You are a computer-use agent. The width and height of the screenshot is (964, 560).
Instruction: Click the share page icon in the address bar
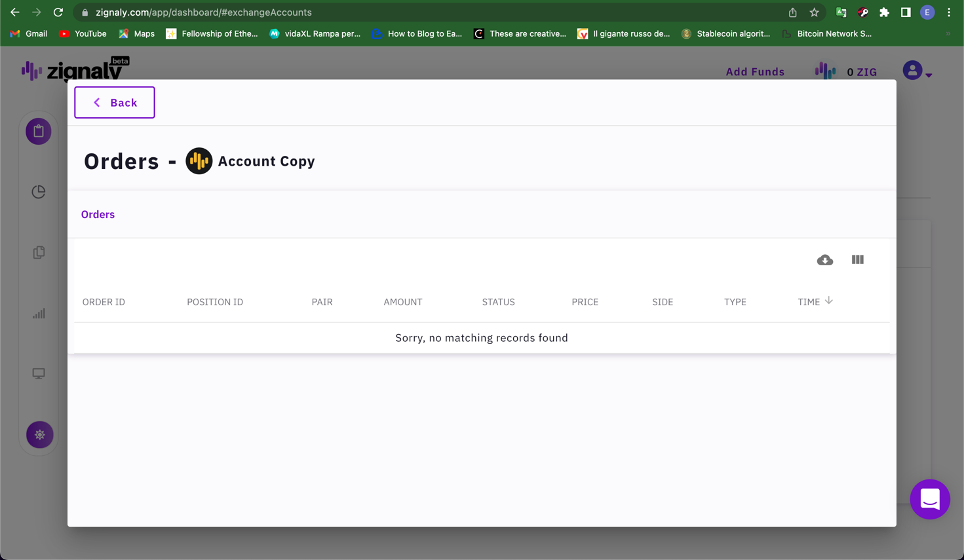tap(792, 12)
